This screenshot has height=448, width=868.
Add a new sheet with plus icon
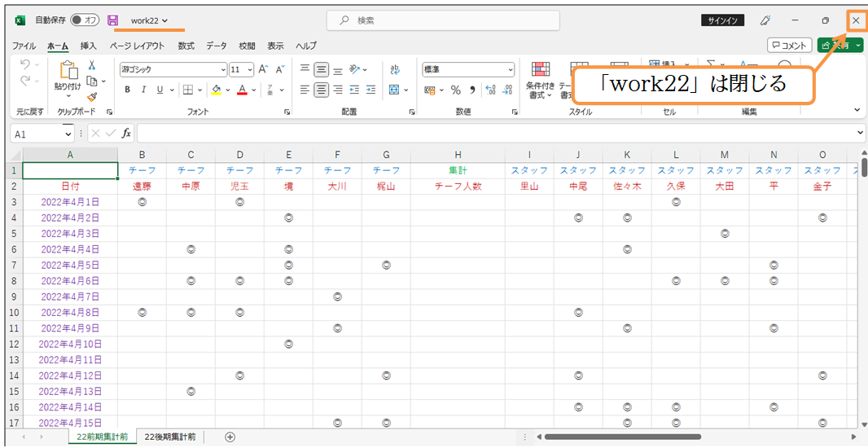click(230, 437)
